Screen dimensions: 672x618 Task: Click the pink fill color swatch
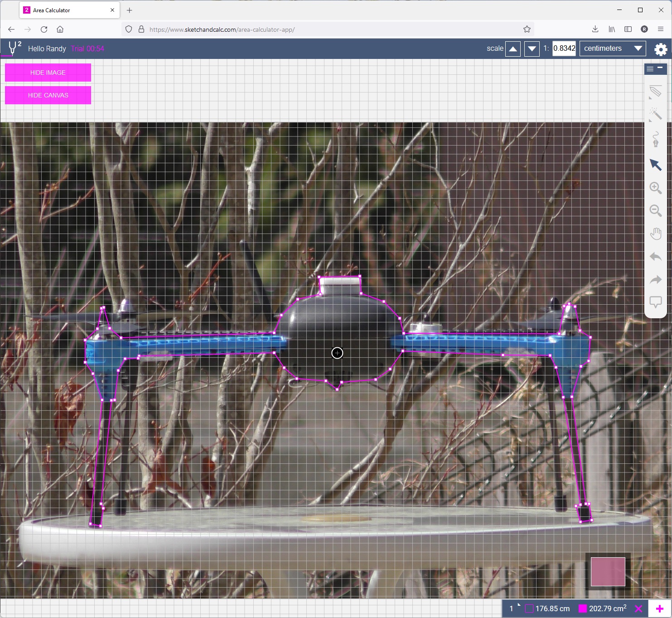pos(608,572)
